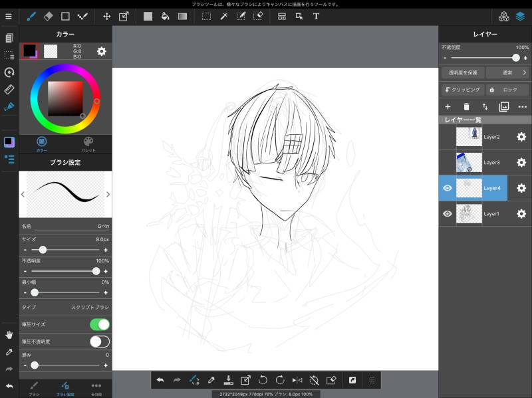Image resolution: width=532 pixels, height=398 pixels.
Task: Select the Hand pan tool
Action: [9, 335]
